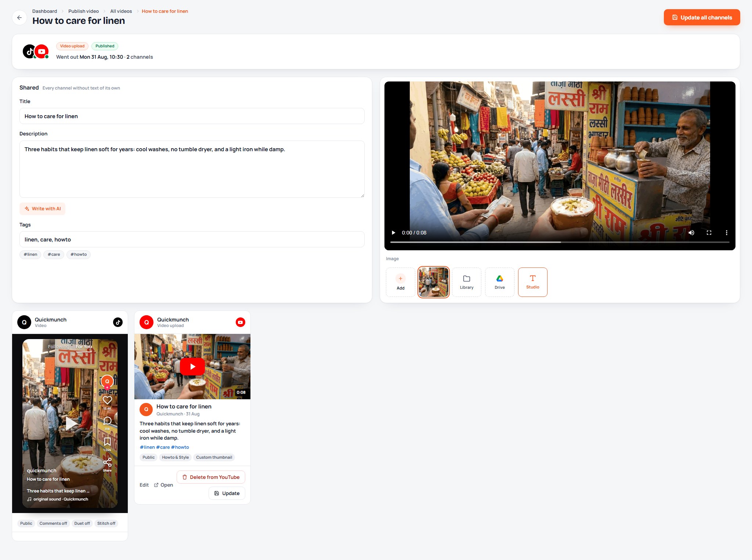Click the TikTok logo on first channel card

[118, 322]
